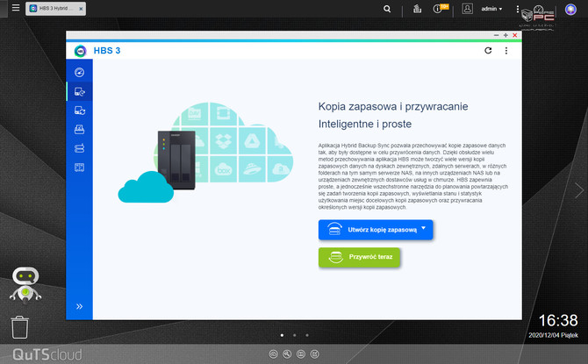Select Backup & Restore sidebar icon
588x364 pixels.
(x=79, y=91)
